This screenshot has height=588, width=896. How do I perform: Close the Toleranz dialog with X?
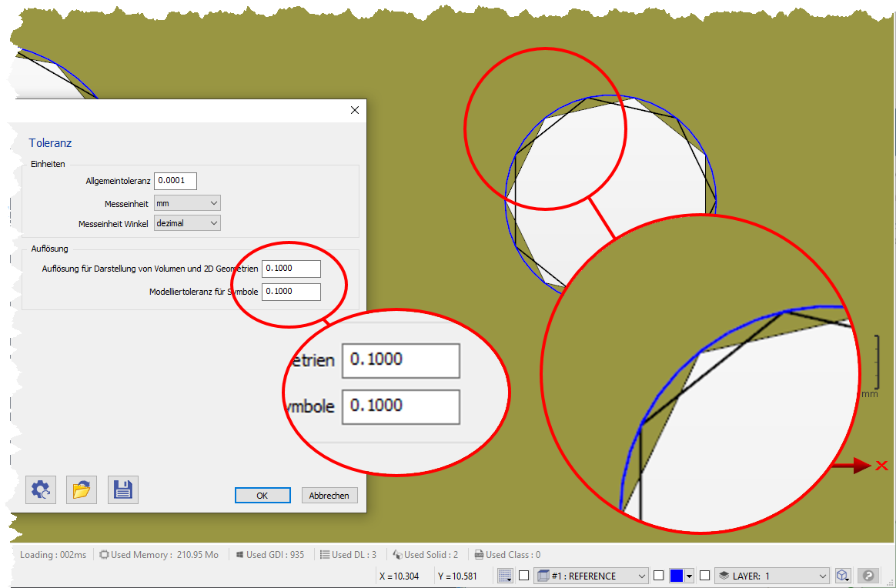click(x=355, y=110)
